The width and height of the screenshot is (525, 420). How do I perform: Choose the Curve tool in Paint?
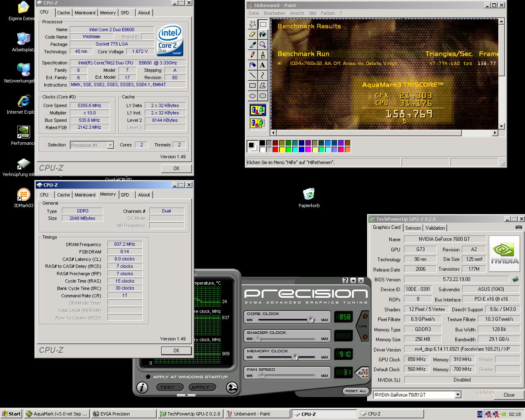tap(263, 75)
